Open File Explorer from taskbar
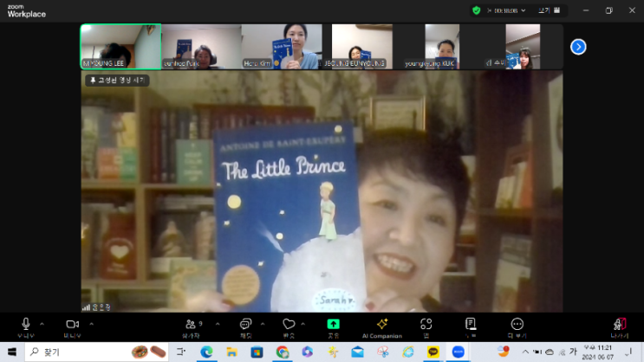 (x=231, y=352)
